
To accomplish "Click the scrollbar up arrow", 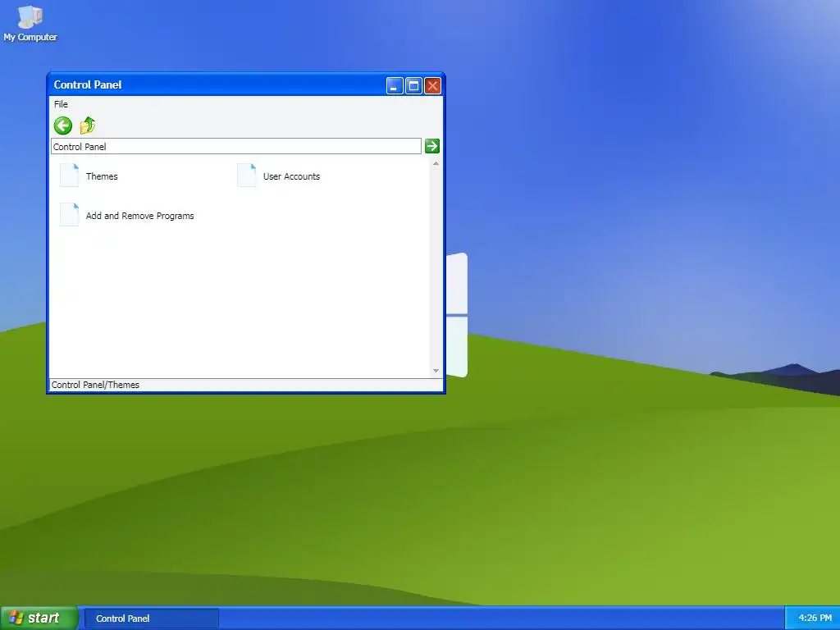I will coord(436,163).
